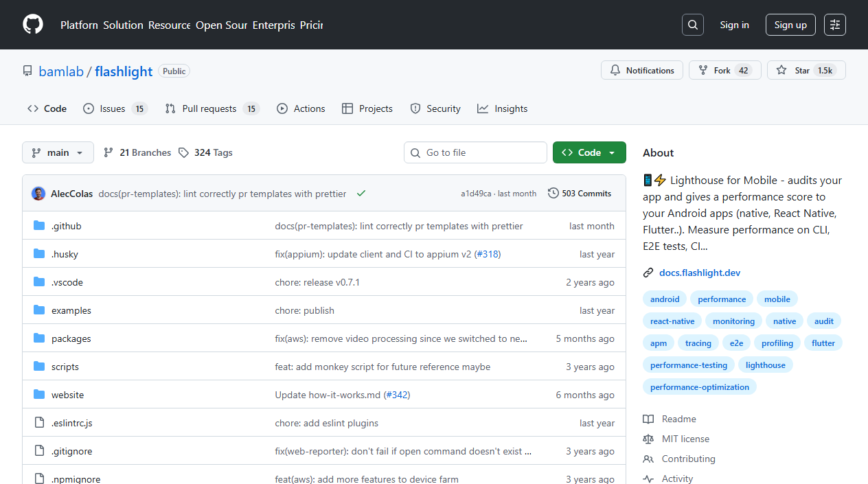Open the 'chore: release v0.7.1' commit message
Image resolution: width=868 pixels, height=484 pixels.
(317, 282)
